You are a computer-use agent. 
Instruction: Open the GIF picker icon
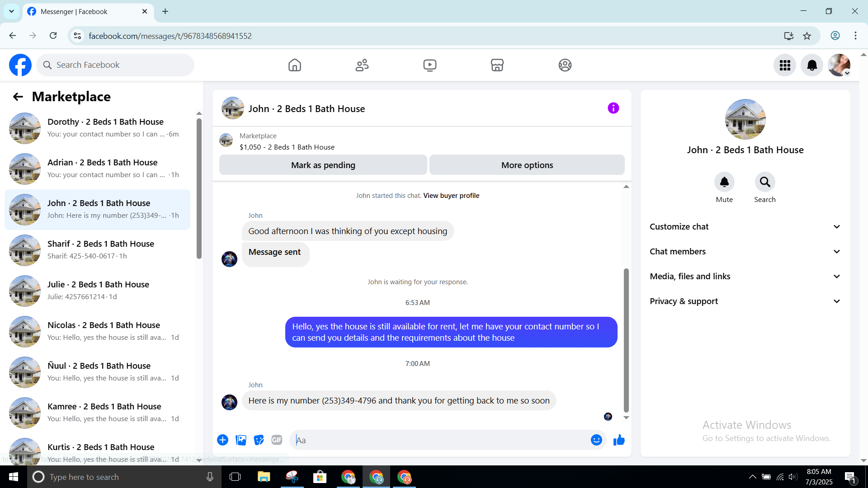(x=277, y=440)
